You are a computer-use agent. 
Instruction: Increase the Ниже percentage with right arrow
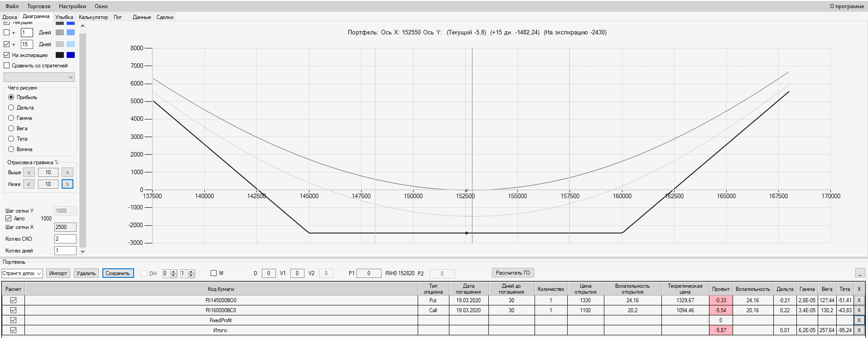[68, 184]
